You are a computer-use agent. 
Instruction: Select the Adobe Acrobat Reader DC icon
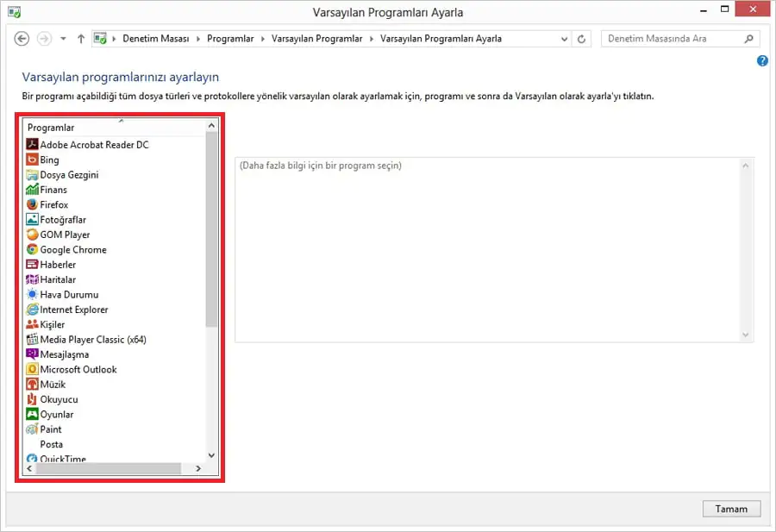[32, 145]
